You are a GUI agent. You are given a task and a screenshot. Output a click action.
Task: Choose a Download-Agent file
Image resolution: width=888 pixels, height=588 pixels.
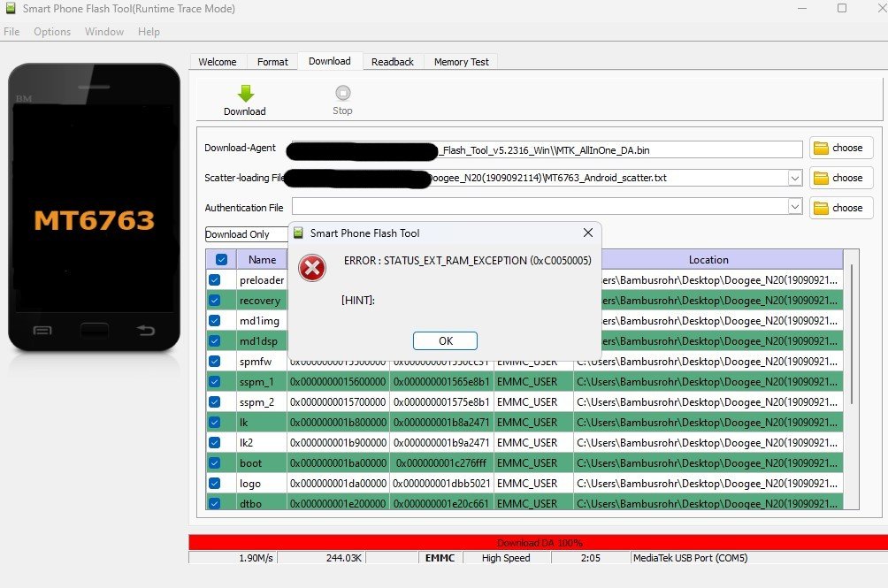841,149
